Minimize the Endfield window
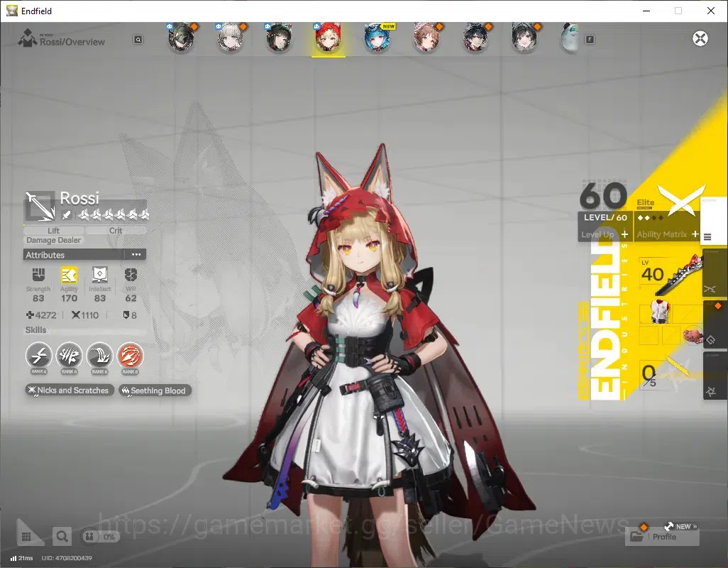This screenshot has height=568, width=728. point(646,11)
